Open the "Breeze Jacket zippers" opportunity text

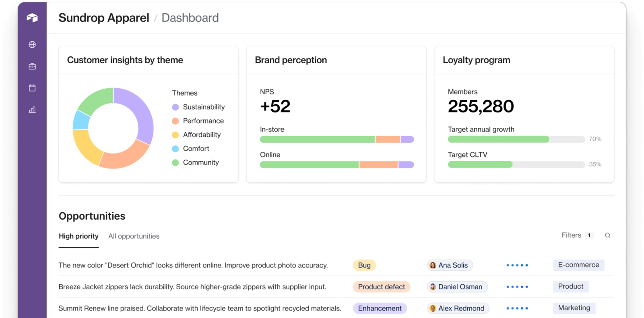coord(192,287)
